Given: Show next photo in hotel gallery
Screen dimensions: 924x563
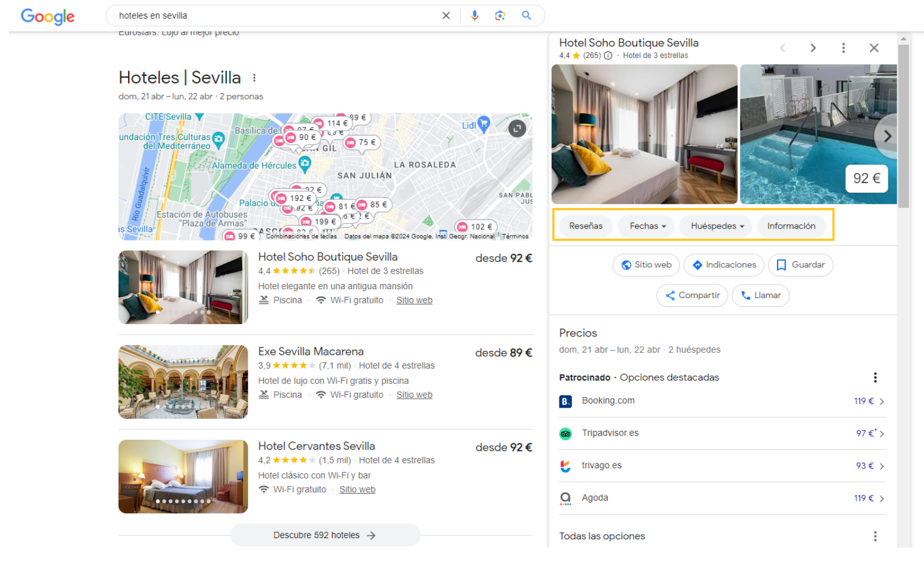Looking at the screenshot, I should point(887,136).
